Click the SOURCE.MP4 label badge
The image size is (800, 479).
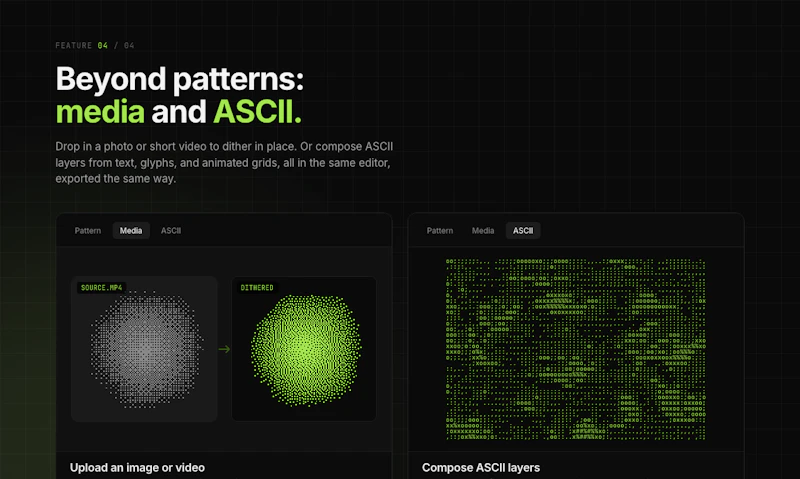[102, 288]
